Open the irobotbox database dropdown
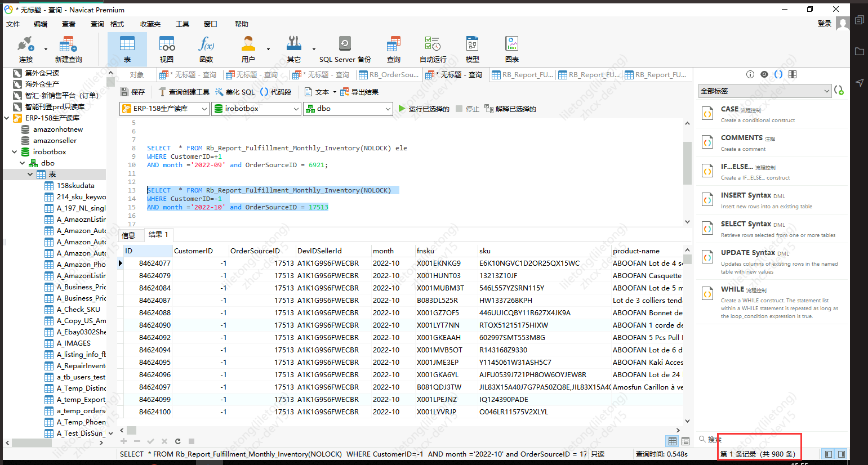Image resolution: width=868 pixels, height=465 pixels. [256, 109]
